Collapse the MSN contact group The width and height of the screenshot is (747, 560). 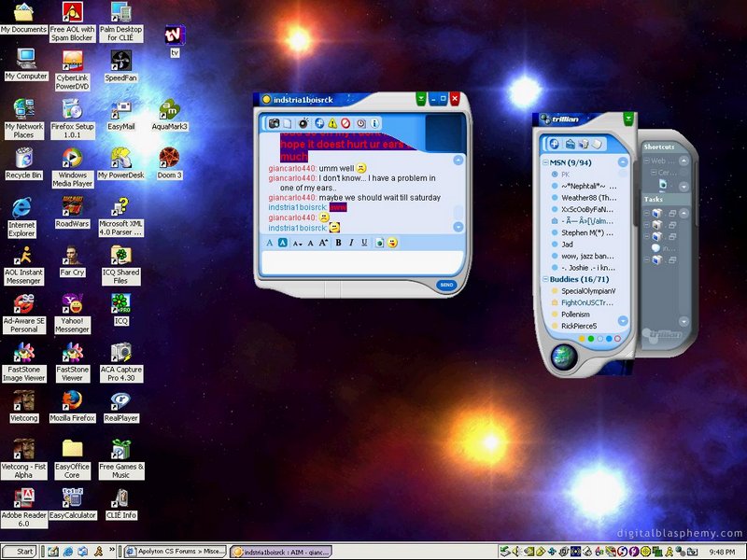point(545,162)
